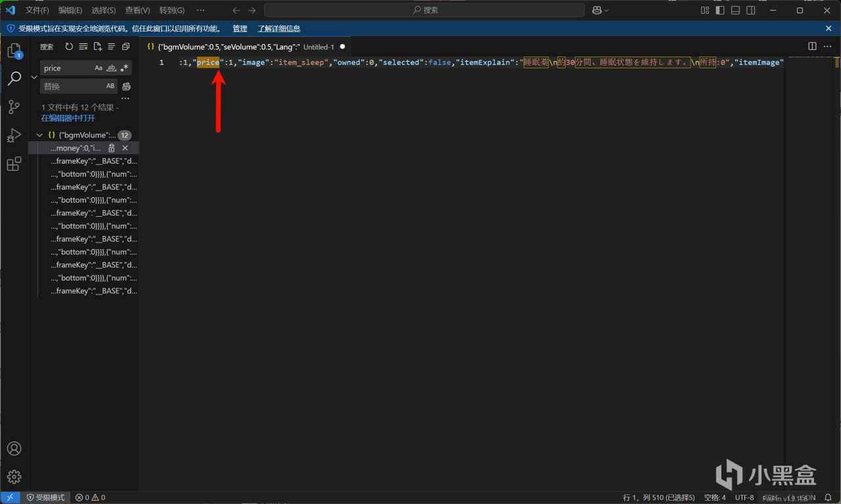This screenshot has height=504, width=841.
Task: Change indentation via 空格: 4
Action: tap(715, 497)
